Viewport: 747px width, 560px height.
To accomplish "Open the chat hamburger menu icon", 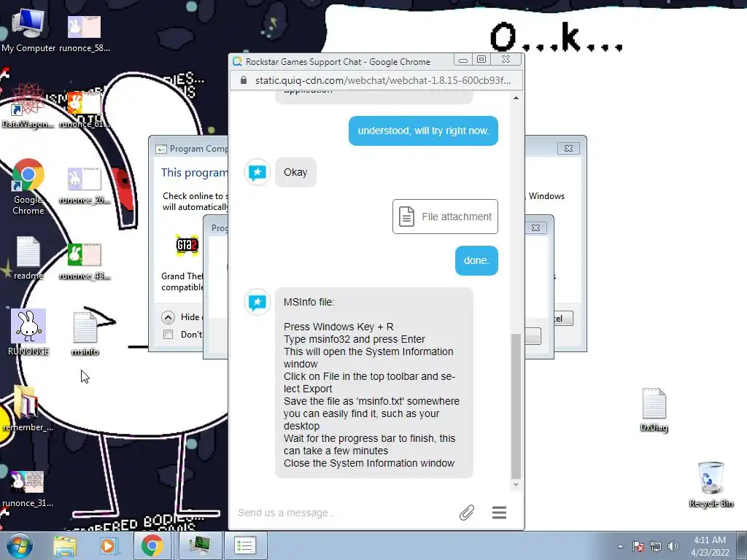I will point(499,513).
